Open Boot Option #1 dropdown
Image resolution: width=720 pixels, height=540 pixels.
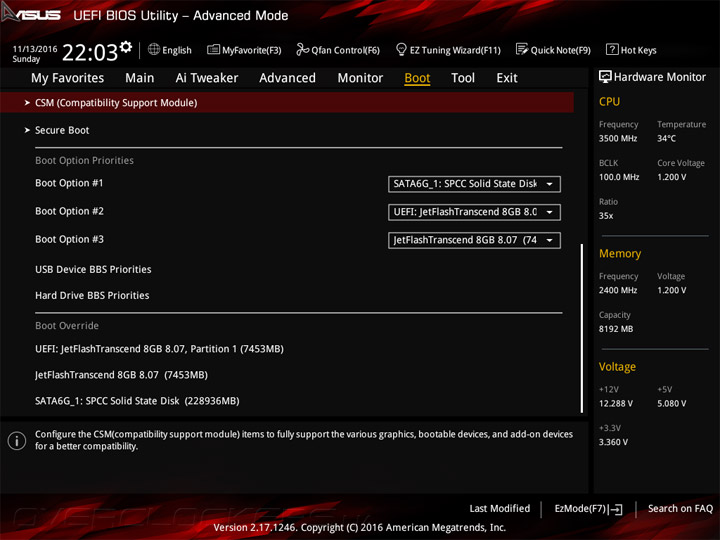pos(474,184)
